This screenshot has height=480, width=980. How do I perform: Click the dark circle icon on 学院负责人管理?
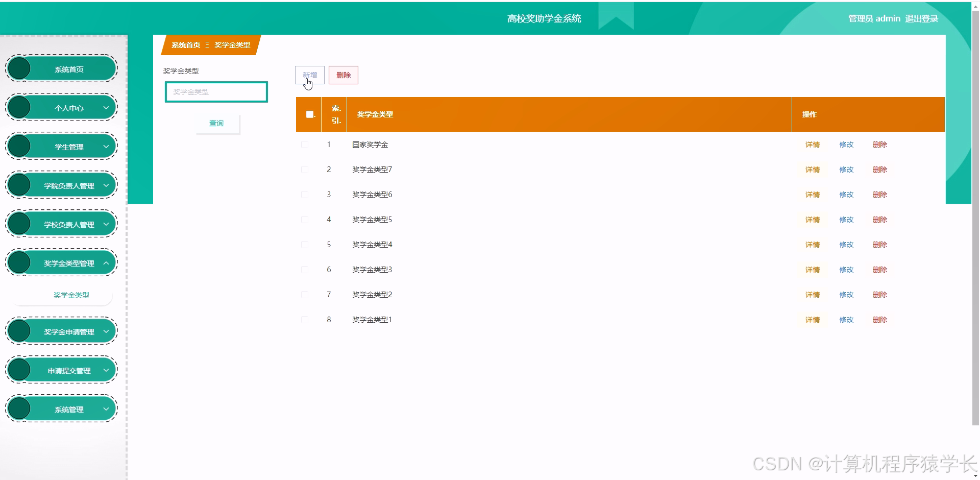[19, 185]
